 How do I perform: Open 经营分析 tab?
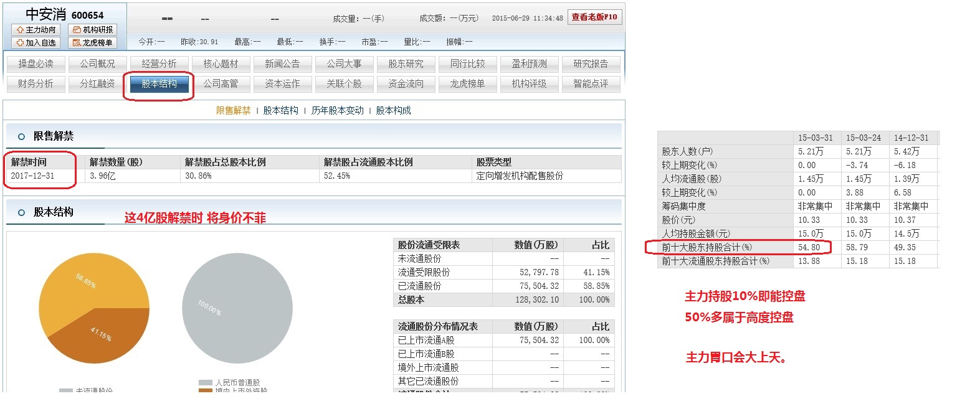pyautogui.click(x=159, y=64)
